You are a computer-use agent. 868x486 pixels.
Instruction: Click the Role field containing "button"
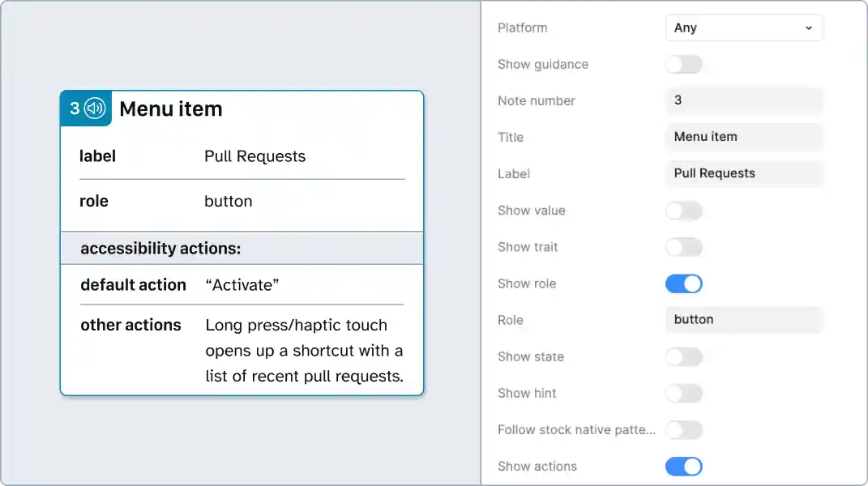pos(743,319)
